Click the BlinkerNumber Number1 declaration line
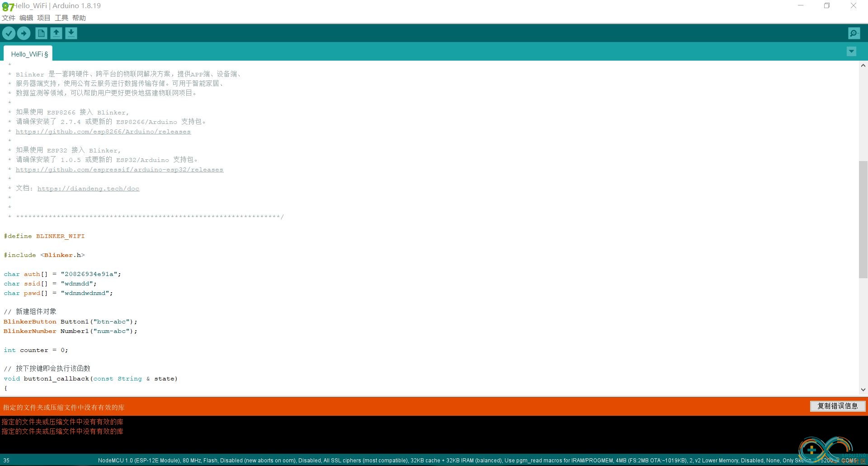Viewport: 868px width, 466px height. [71, 331]
